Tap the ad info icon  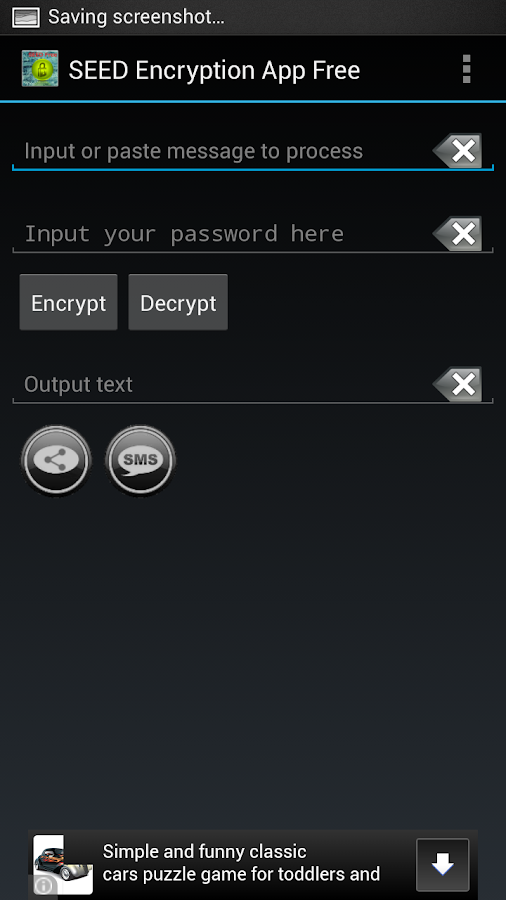click(x=45, y=886)
